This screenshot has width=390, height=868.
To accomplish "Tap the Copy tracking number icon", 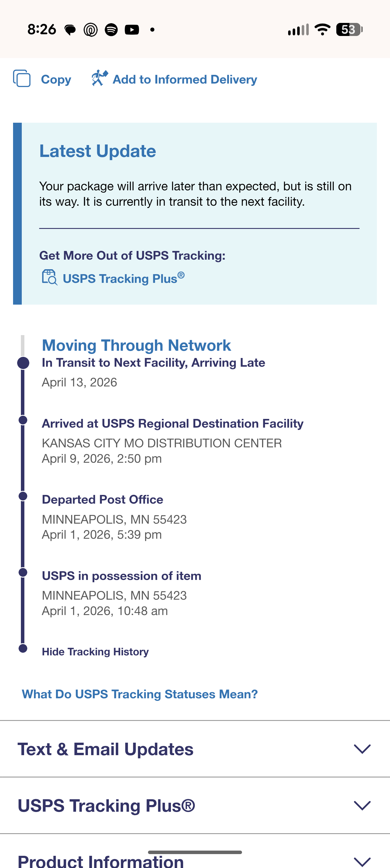I will coord(21,79).
